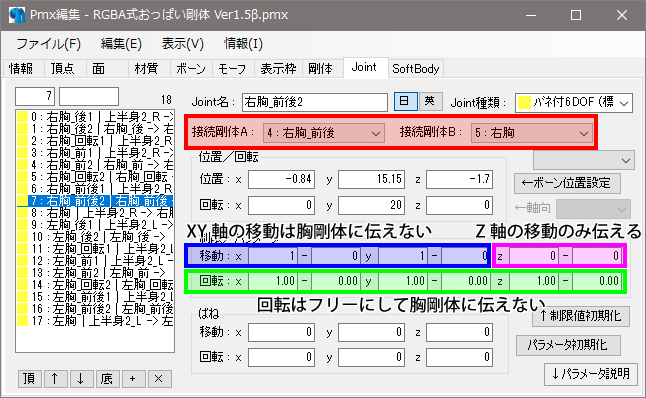This screenshot has height=398, width=646.
Task: Select joint 10: 左胸_後2 in list
Action: point(95,236)
